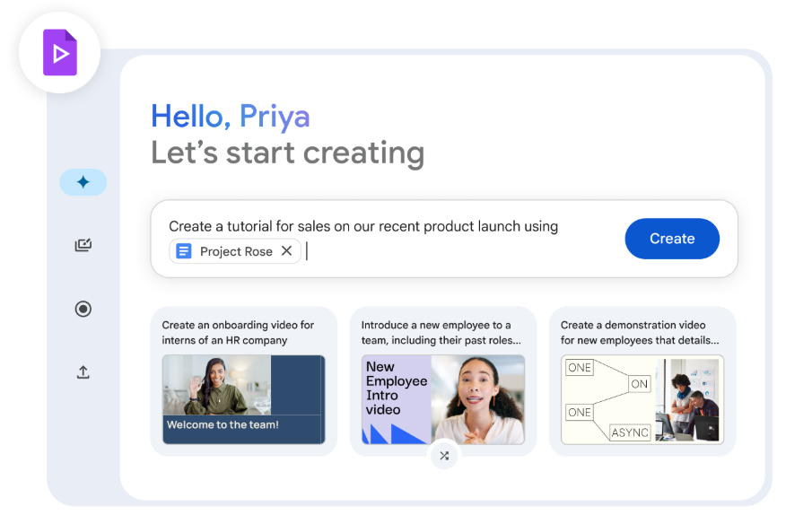Image resolution: width=812 pixels, height=524 pixels.
Task: Click the "Let's start creating" subtitle
Action: 287,153
